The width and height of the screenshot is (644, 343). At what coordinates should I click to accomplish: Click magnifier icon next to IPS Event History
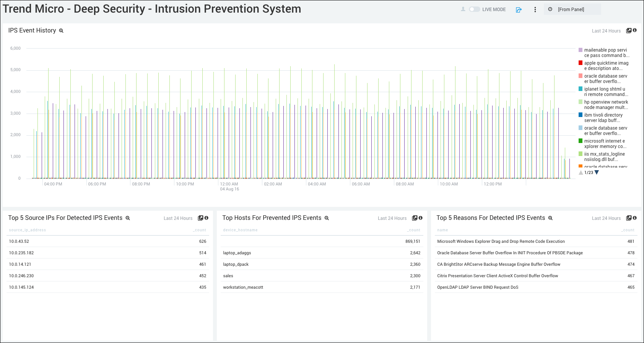click(x=61, y=31)
